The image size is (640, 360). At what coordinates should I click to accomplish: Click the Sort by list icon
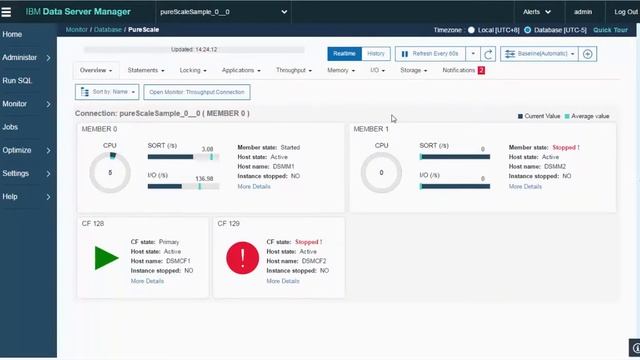84,92
